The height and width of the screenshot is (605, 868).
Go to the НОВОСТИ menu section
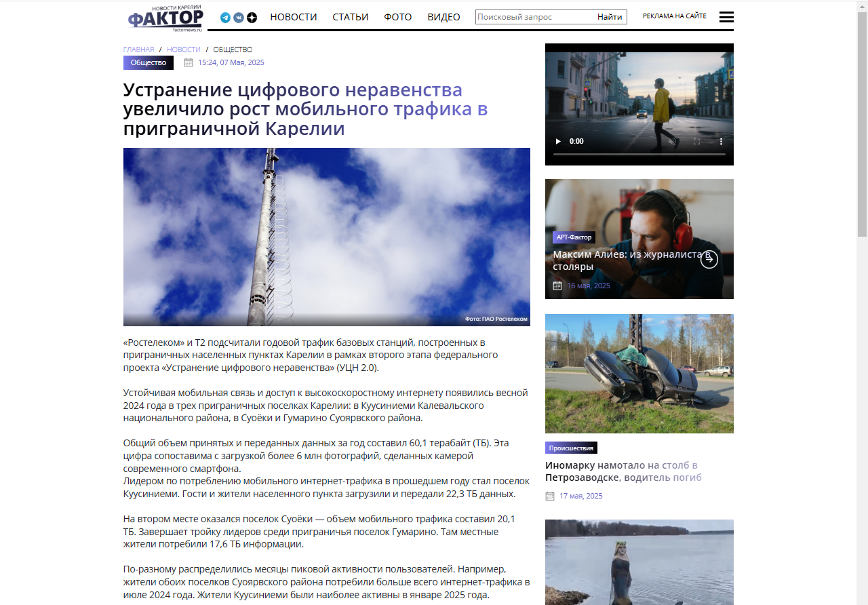tap(294, 17)
